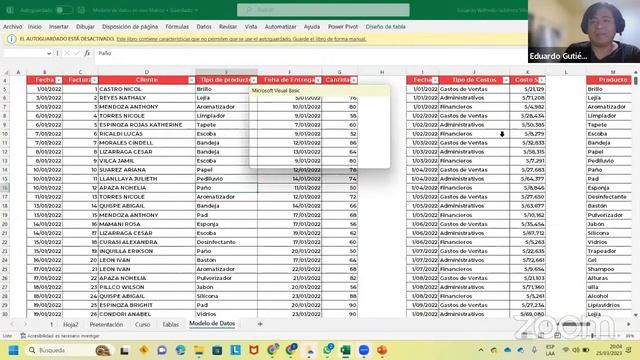Viewport: 640px width, 360px height.
Task: Open the file title dropdown in the title bar
Action: 197,10
